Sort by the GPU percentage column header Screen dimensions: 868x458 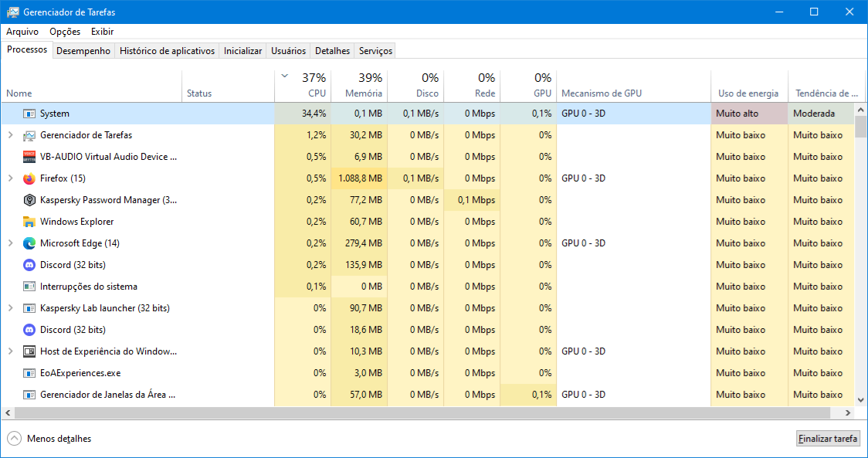529,87
